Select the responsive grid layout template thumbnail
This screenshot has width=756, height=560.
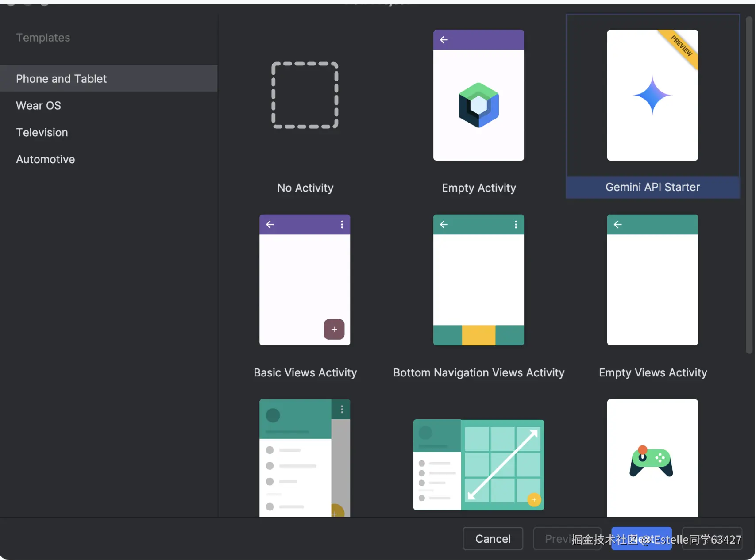478,465
